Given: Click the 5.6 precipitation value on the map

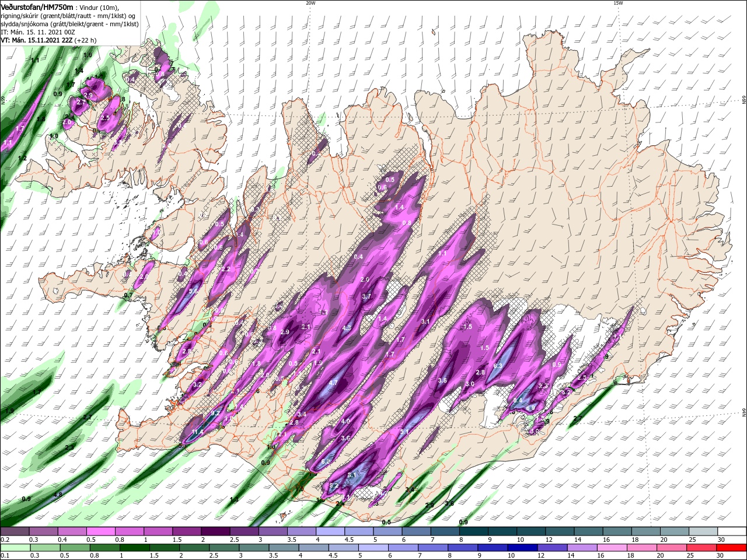Looking at the screenshot, I should tap(194, 290).
